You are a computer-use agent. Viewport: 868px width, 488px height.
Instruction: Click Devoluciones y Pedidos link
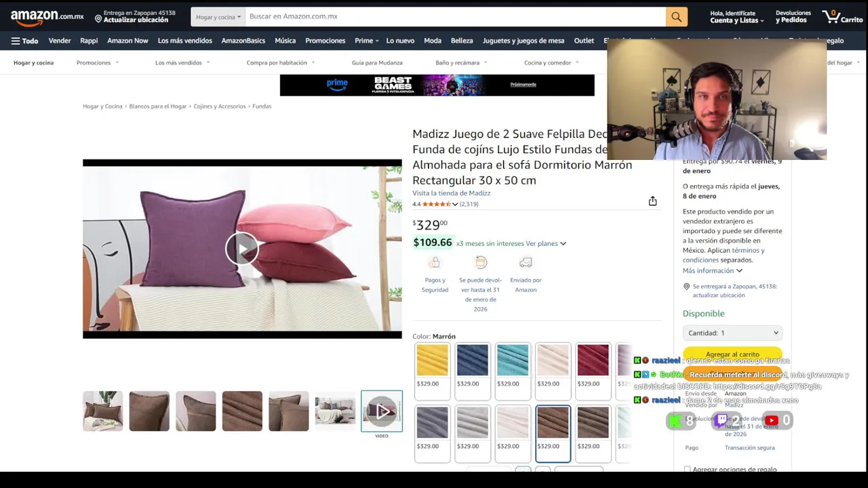pos(793,17)
